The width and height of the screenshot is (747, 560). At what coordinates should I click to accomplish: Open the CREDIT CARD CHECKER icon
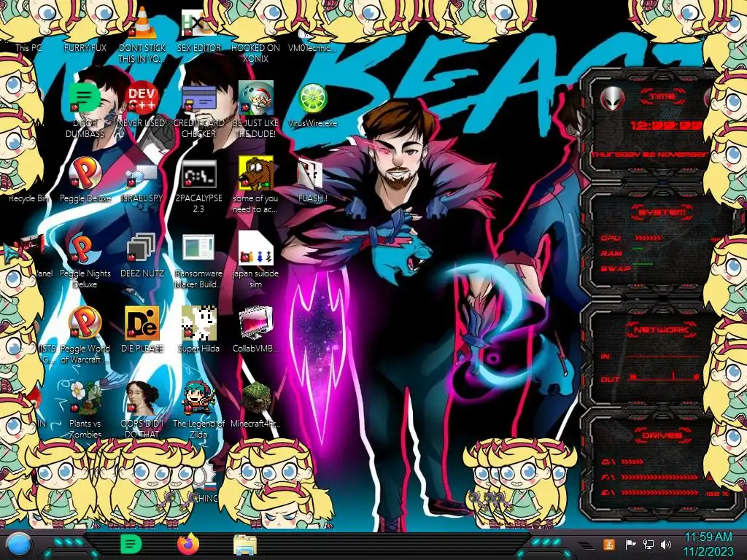198,98
